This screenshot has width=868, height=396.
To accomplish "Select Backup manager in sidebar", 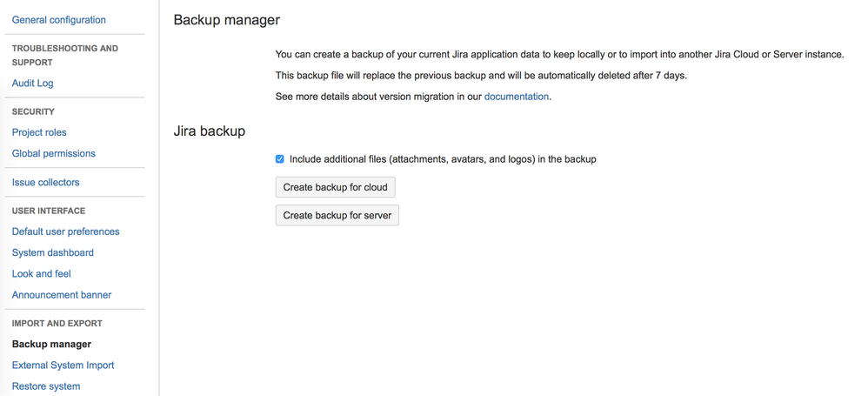I will [51, 344].
